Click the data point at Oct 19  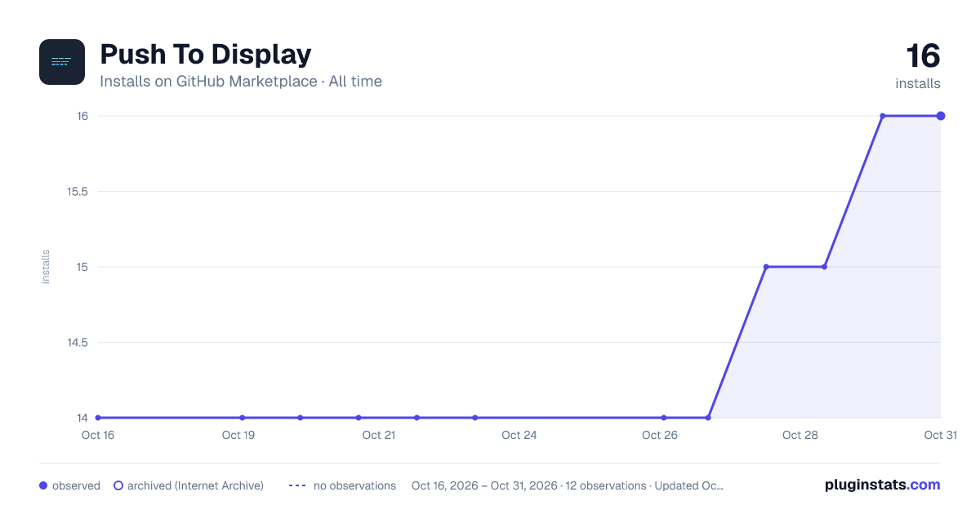coord(243,418)
